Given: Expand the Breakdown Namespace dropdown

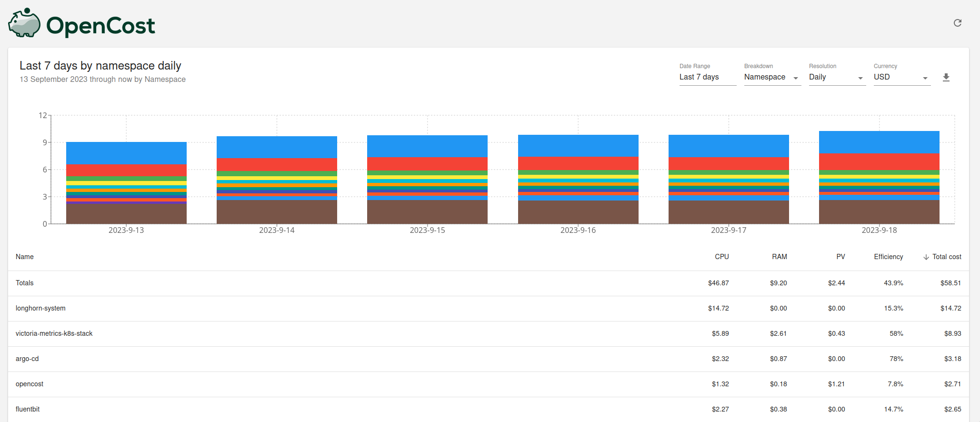Looking at the screenshot, I should [x=772, y=77].
